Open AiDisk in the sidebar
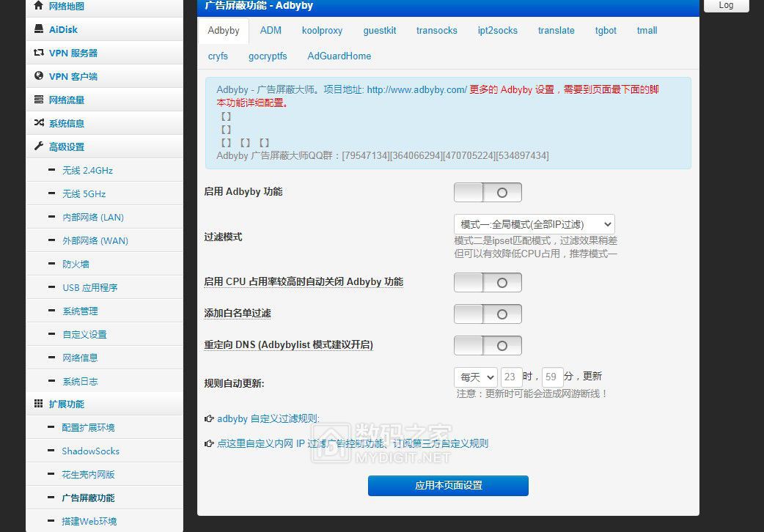764x532 pixels. (x=104, y=29)
